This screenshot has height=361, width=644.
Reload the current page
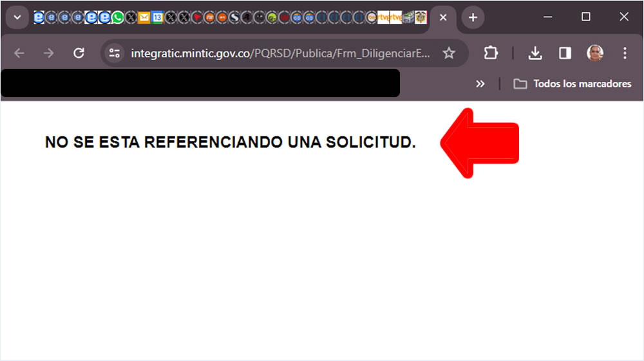[x=79, y=53]
